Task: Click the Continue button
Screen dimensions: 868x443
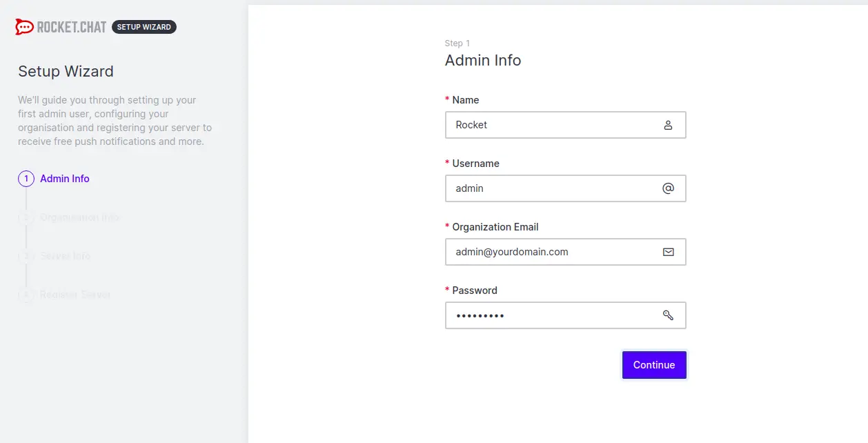Action: (654, 365)
